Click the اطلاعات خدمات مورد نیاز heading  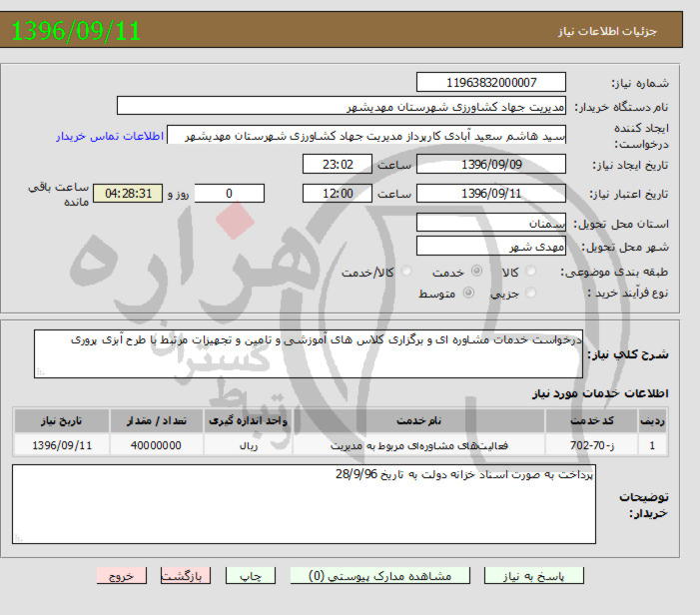click(x=600, y=393)
